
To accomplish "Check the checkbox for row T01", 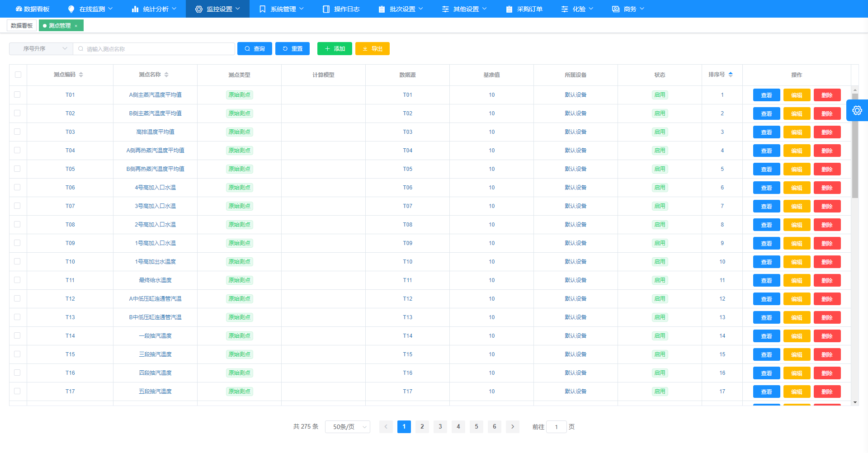I will pyautogui.click(x=18, y=95).
